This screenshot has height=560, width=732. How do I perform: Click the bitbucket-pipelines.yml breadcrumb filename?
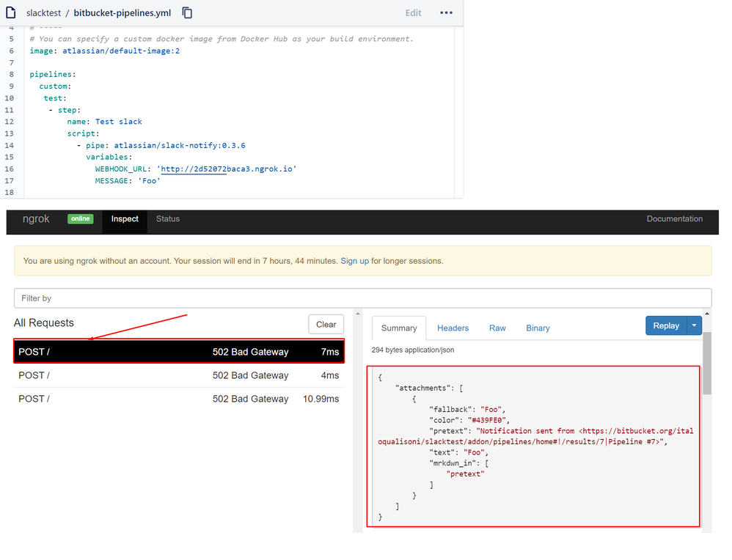pos(122,13)
